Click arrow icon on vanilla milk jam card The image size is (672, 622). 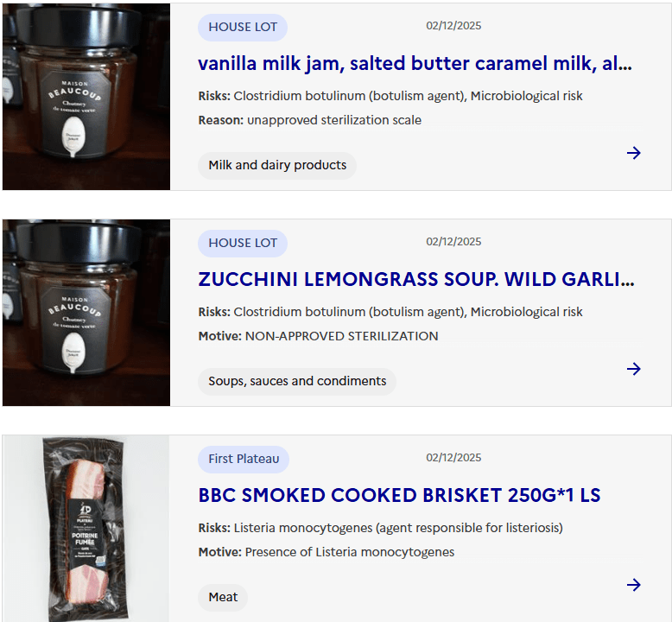[633, 153]
